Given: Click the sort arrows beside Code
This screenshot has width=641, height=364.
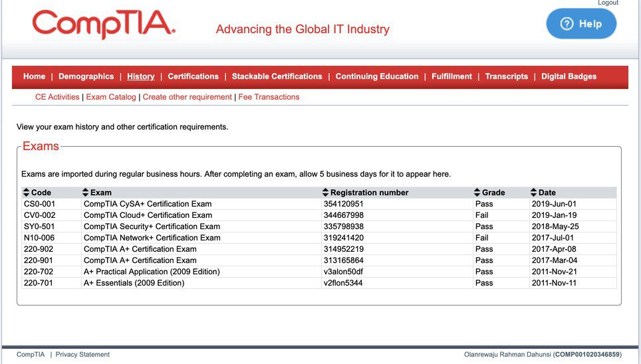Looking at the screenshot, I should [26, 193].
